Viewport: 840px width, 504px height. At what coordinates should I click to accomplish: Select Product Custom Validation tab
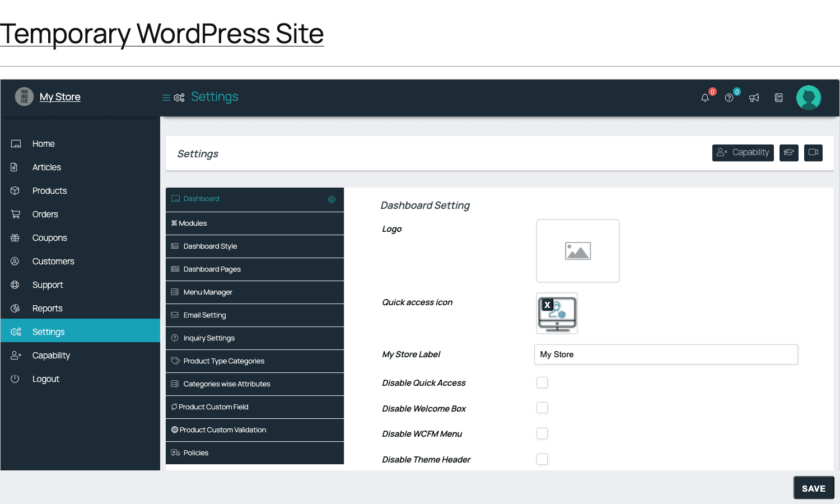[x=255, y=430]
